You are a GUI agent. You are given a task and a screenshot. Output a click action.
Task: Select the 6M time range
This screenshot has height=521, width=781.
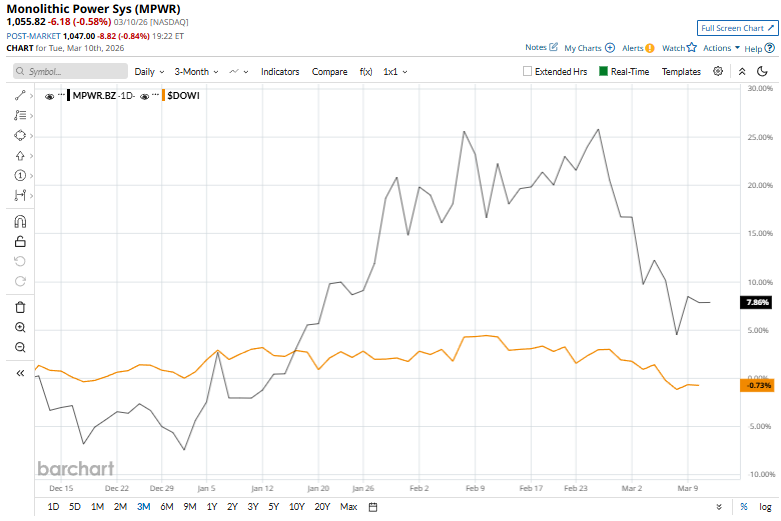pyautogui.click(x=166, y=507)
